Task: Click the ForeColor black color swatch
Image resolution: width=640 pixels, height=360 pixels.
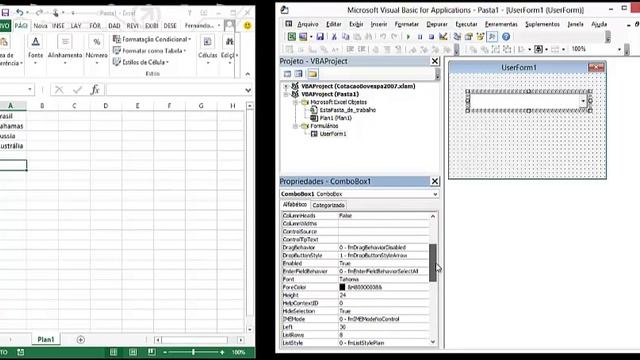Action: click(342, 287)
